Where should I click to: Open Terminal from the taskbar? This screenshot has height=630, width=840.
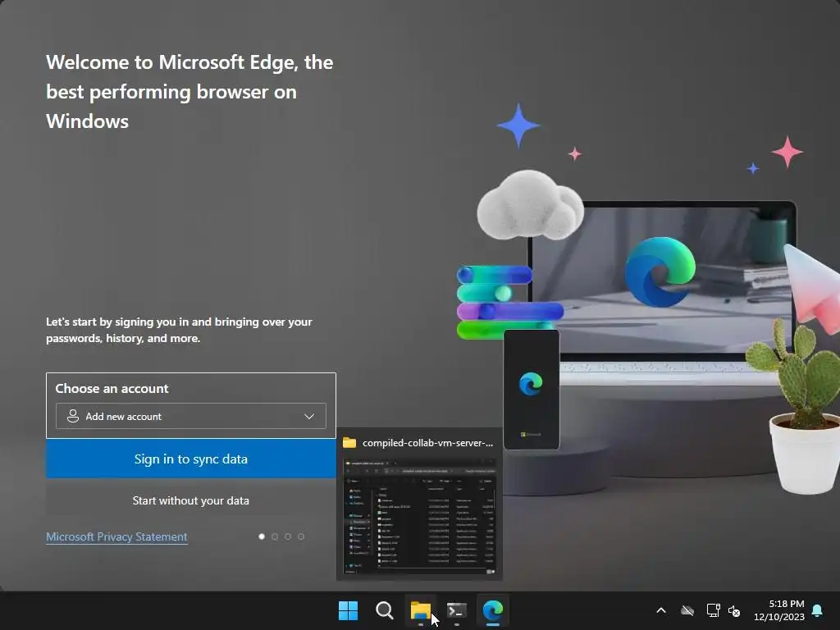[x=456, y=610]
